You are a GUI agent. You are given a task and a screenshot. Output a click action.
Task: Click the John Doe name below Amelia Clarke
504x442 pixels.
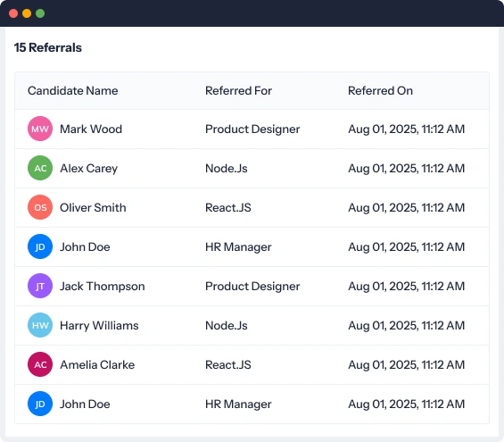tap(85, 404)
